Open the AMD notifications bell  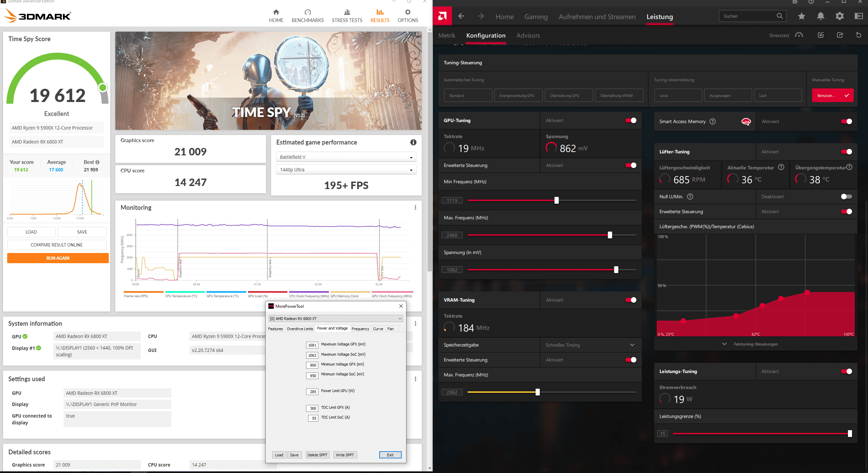[x=821, y=16]
